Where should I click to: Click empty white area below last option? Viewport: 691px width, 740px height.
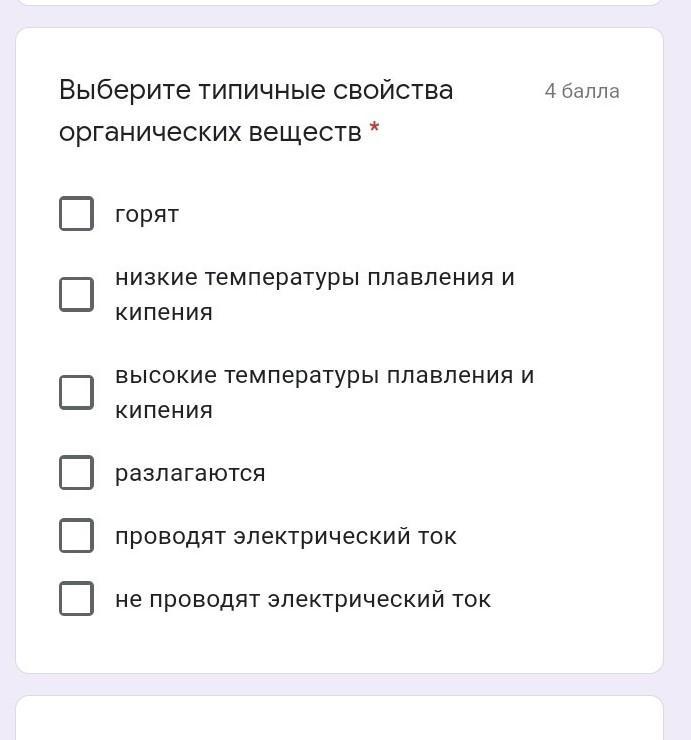tap(339, 645)
